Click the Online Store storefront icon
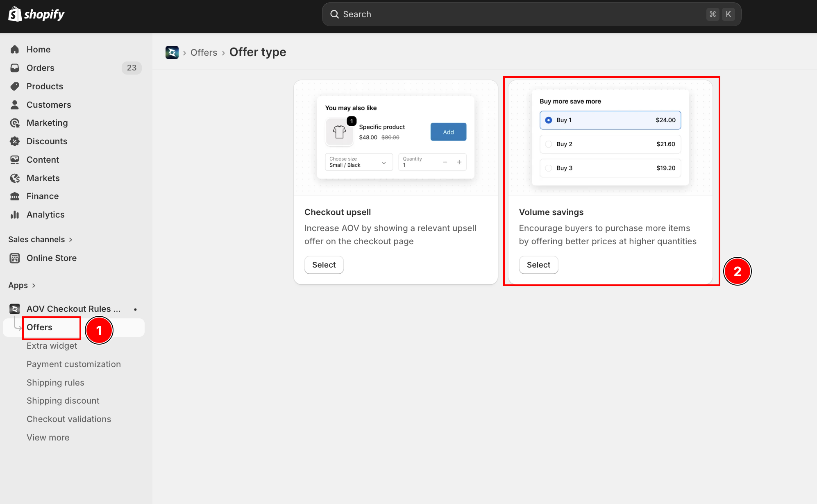The height and width of the screenshot is (504, 817). coord(15,258)
